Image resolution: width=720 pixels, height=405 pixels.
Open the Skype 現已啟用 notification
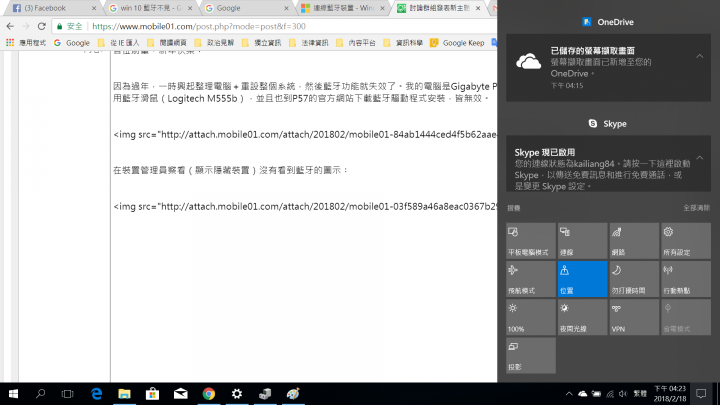[x=608, y=164]
